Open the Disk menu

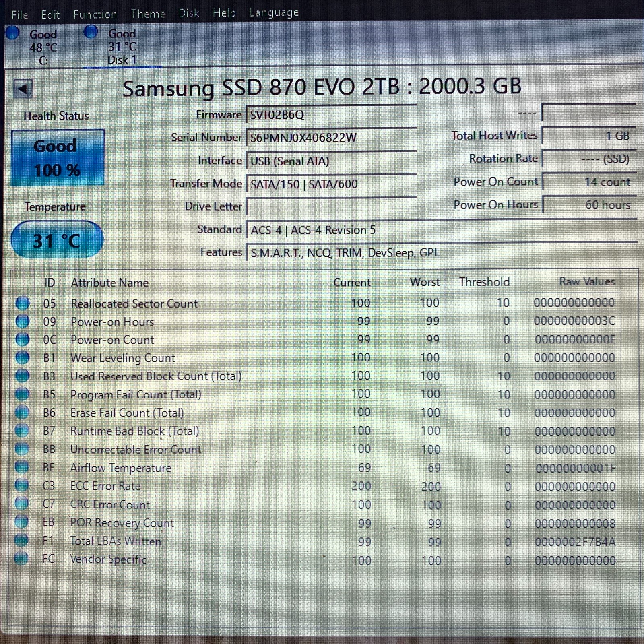pyautogui.click(x=189, y=13)
